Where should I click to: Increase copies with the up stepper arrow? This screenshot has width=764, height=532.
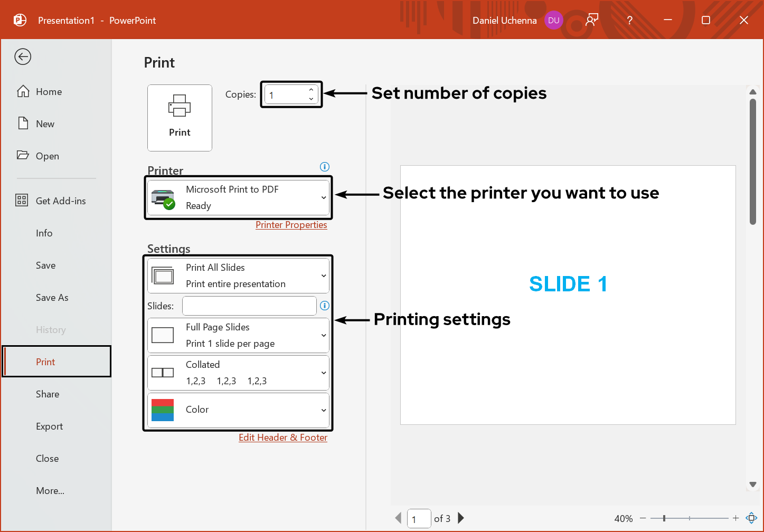coord(311,89)
